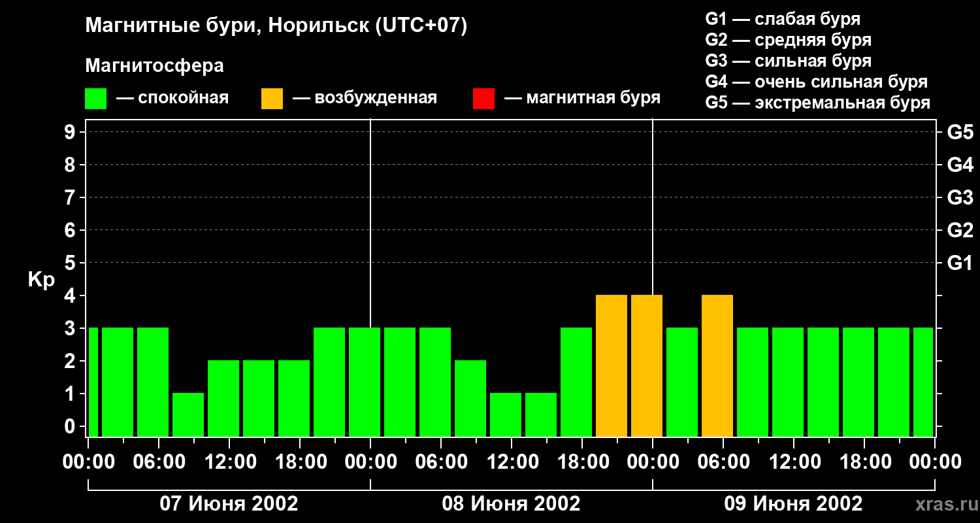Click the Kp axis label
The height and width of the screenshot is (523, 980).
pos(42,280)
